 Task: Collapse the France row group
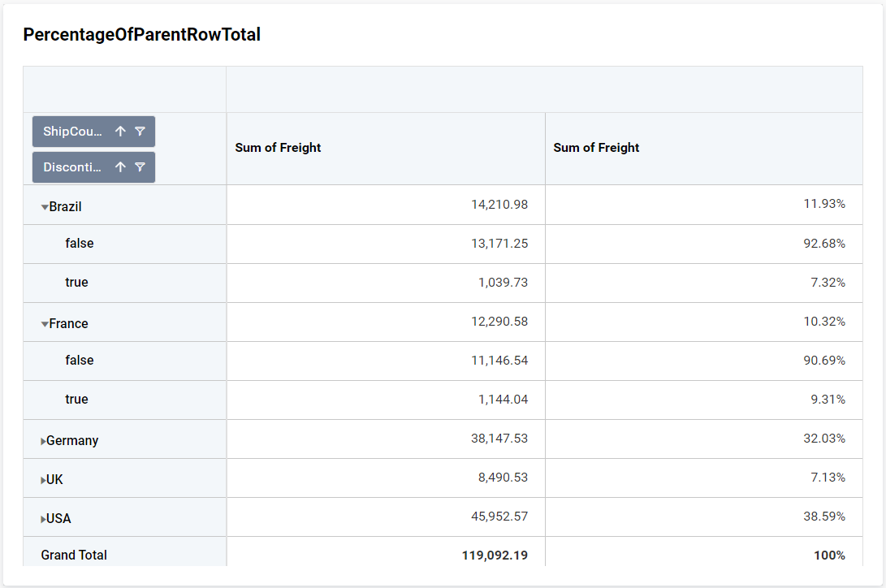pos(45,322)
